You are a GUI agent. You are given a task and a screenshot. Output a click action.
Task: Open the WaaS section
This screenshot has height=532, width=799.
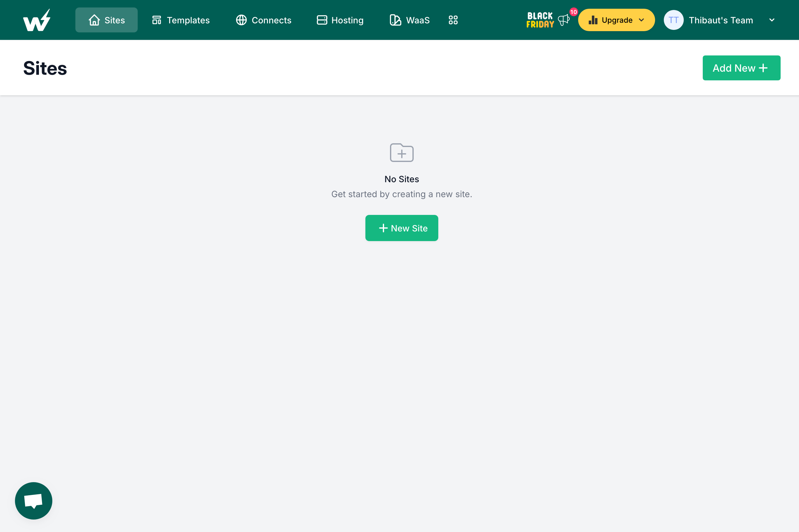[x=410, y=20]
